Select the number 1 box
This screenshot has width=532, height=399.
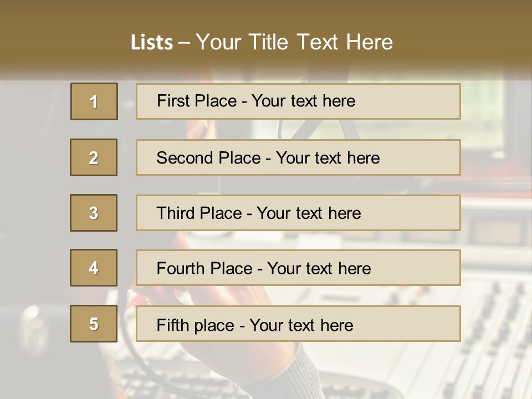tap(94, 101)
